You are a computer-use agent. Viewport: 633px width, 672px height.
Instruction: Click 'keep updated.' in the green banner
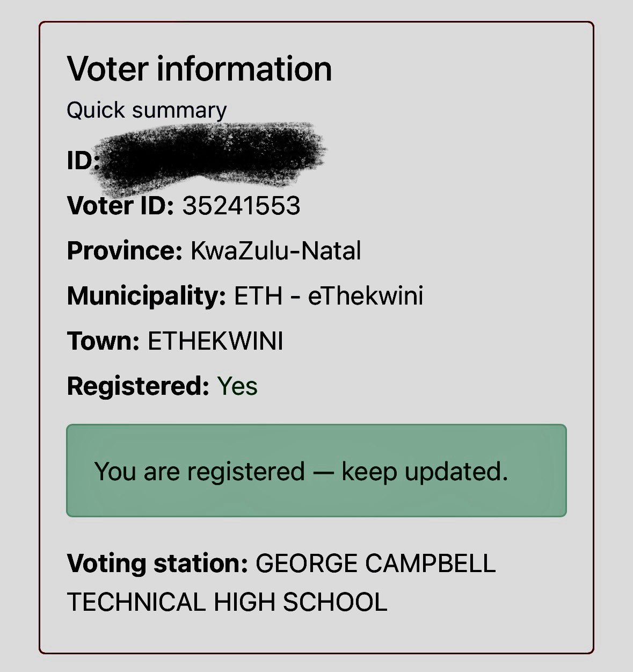tap(425, 471)
